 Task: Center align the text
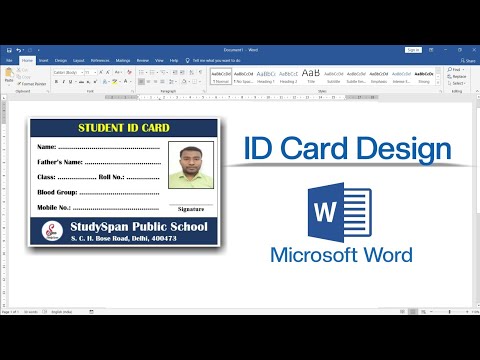coord(148,82)
